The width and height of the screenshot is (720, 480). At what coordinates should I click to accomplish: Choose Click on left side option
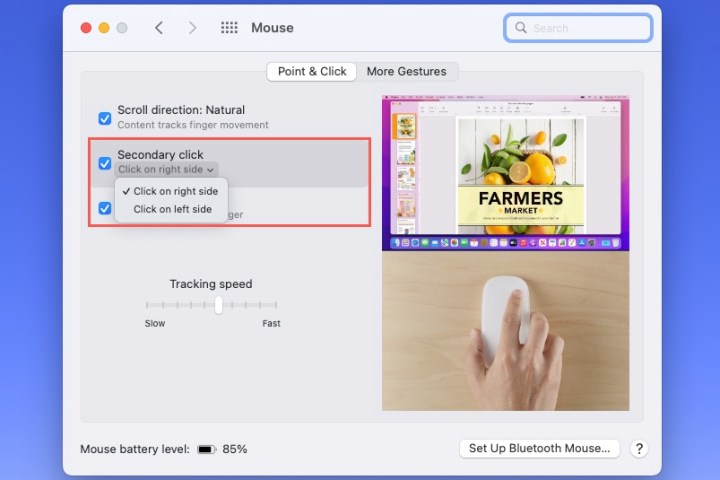pos(171,209)
